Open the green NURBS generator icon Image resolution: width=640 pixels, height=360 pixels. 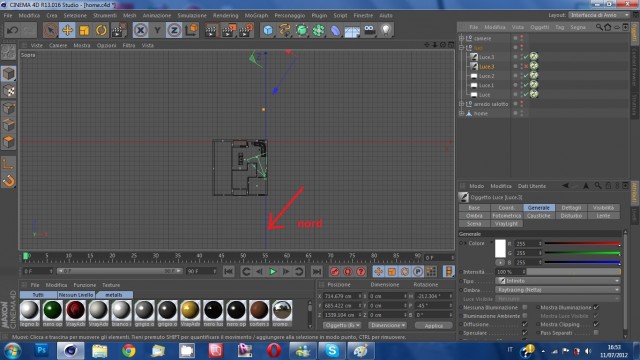(302, 30)
